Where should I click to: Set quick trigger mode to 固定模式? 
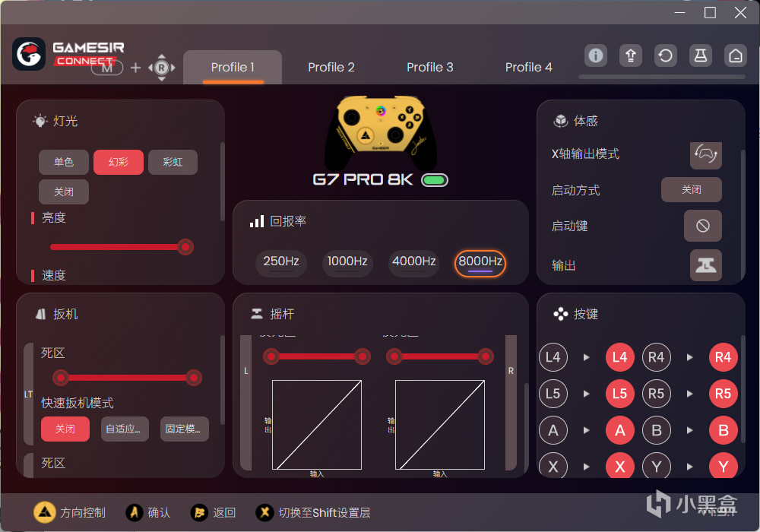(184, 429)
